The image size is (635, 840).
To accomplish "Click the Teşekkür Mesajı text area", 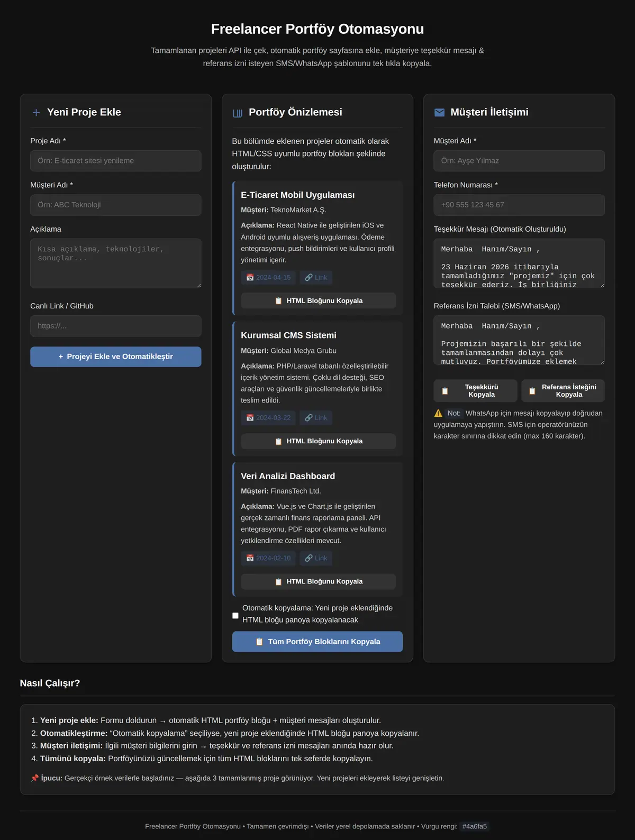I will (519, 263).
